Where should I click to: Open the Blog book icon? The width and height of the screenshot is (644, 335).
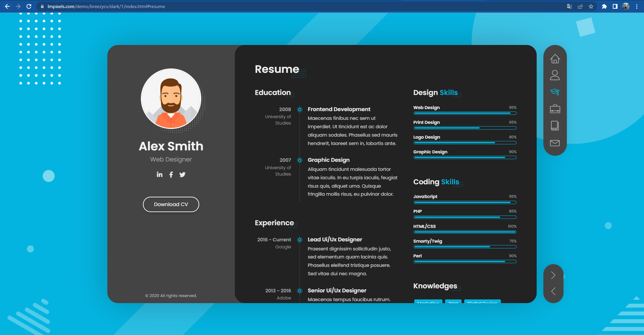coord(555,126)
